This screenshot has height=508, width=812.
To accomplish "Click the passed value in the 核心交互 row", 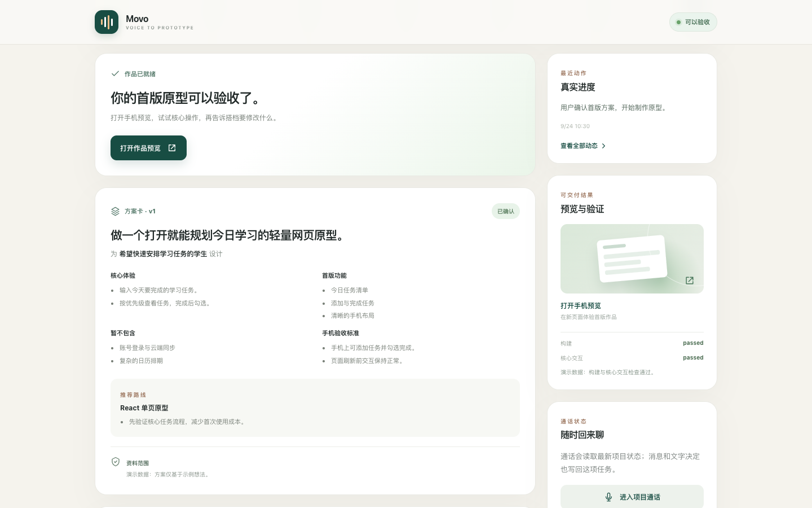I will pyautogui.click(x=693, y=357).
